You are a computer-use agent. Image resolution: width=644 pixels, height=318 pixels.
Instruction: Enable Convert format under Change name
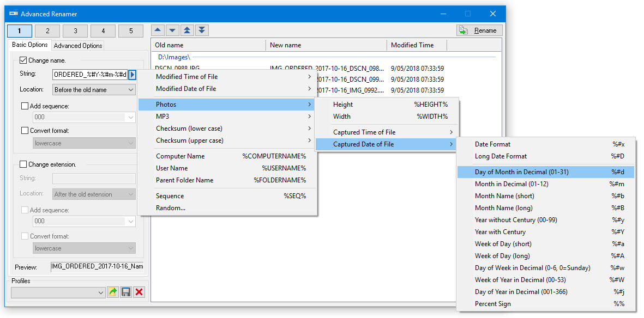click(25, 131)
